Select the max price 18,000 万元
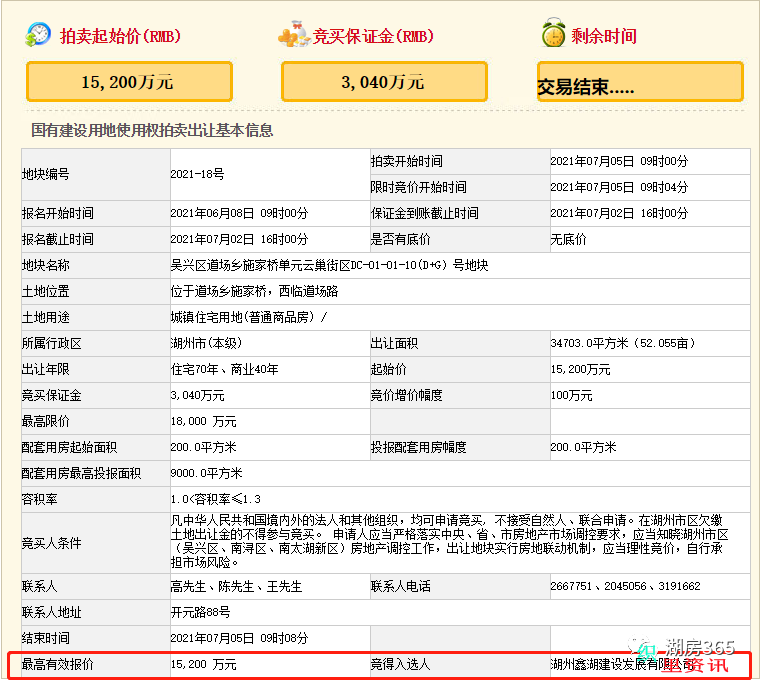The image size is (760, 681). (x=204, y=421)
